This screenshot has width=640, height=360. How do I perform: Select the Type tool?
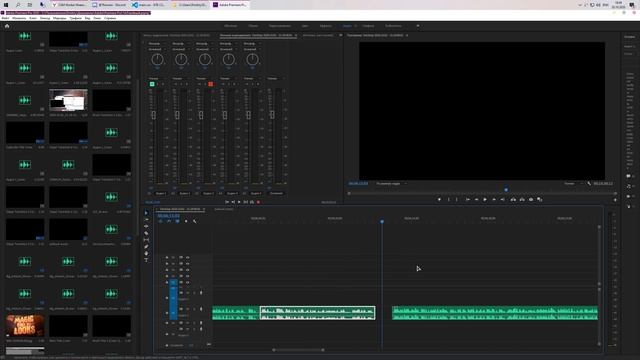pyautogui.click(x=146, y=260)
